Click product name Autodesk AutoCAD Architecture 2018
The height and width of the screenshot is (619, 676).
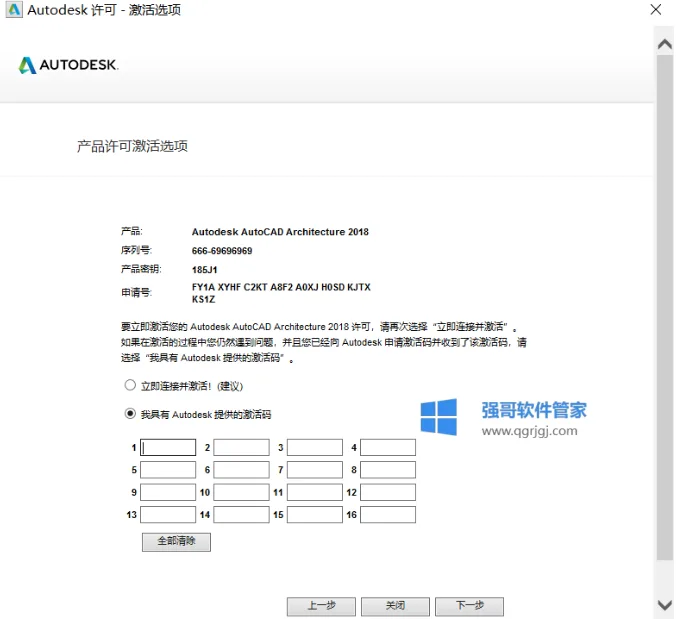[280, 232]
